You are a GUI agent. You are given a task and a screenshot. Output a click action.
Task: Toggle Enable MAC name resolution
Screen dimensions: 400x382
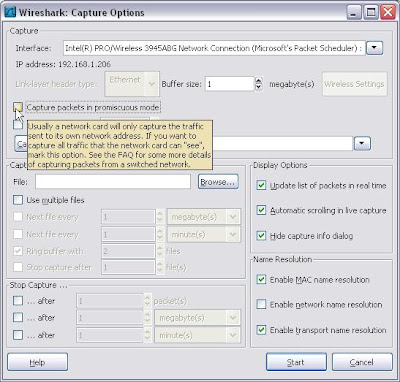tap(261, 279)
